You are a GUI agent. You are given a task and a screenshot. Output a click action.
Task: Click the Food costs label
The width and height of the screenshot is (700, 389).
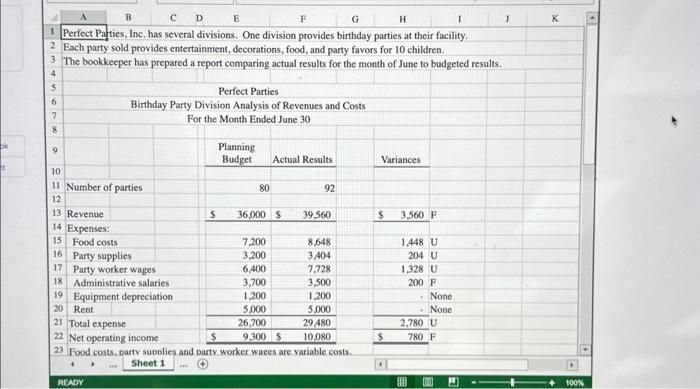pos(95,242)
